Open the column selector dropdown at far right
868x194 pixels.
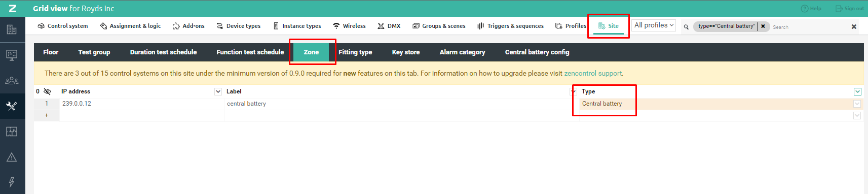click(x=857, y=91)
